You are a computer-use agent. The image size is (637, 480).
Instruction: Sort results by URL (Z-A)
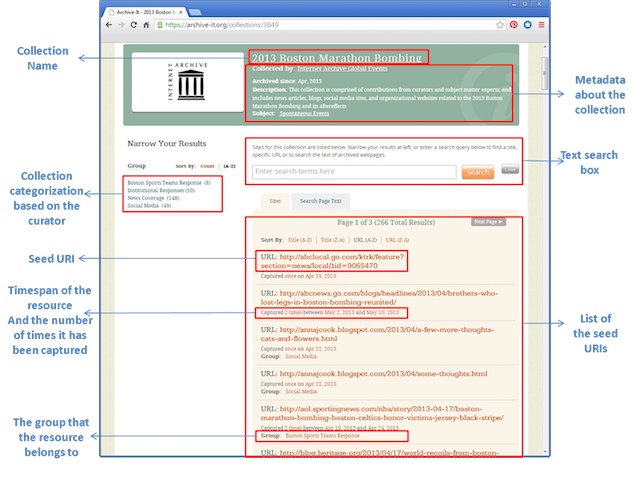tap(397, 240)
